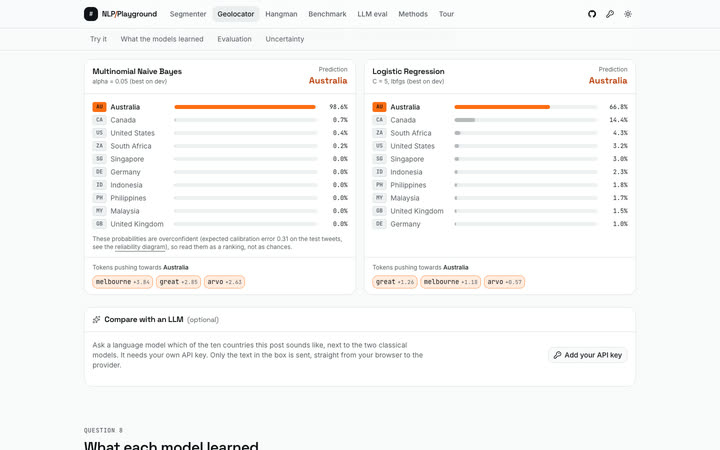Click the PH badge in Logistic Regression panel
This screenshot has height=450, width=720.
point(379,185)
